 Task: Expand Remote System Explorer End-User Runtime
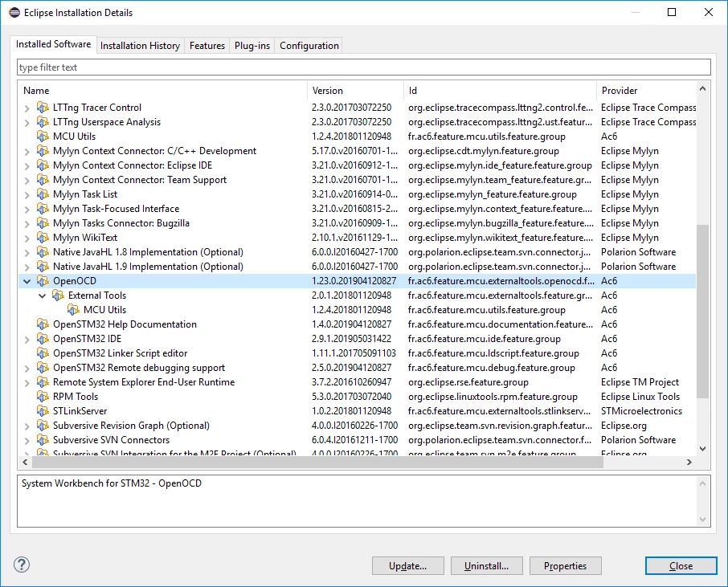[x=27, y=383]
